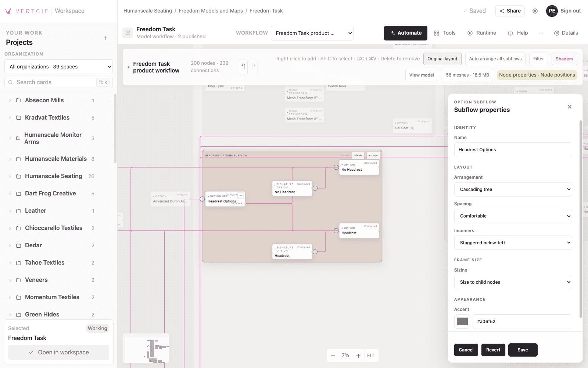Viewport: 588px width, 368px height.
Task: Toggle Original layout mode
Action: pos(442,59)
